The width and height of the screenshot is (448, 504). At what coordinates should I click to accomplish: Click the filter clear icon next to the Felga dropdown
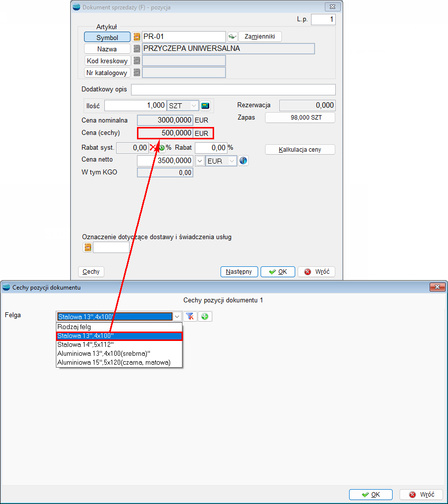click(190, 317)
